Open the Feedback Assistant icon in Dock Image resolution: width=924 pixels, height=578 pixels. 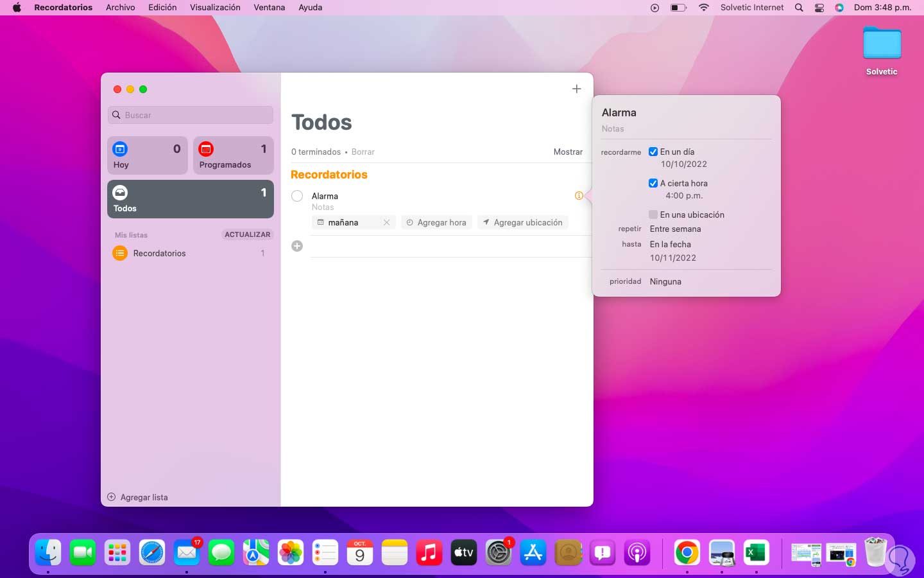603,552
